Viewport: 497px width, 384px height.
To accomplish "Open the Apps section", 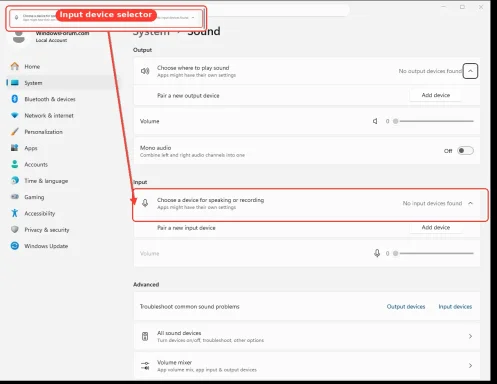I will point(31,148).
